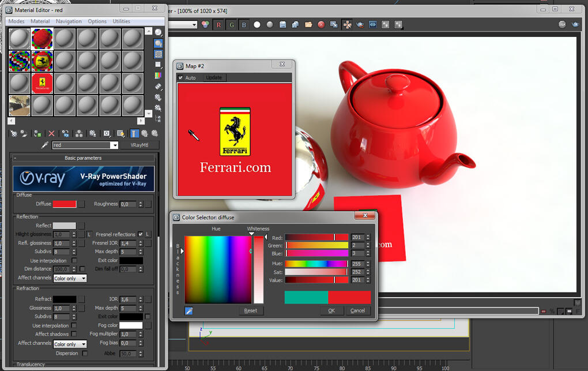This screenshot has height=371, width=588.
Task: Open the Navigation menu
Action: click(x=69, y=21)
